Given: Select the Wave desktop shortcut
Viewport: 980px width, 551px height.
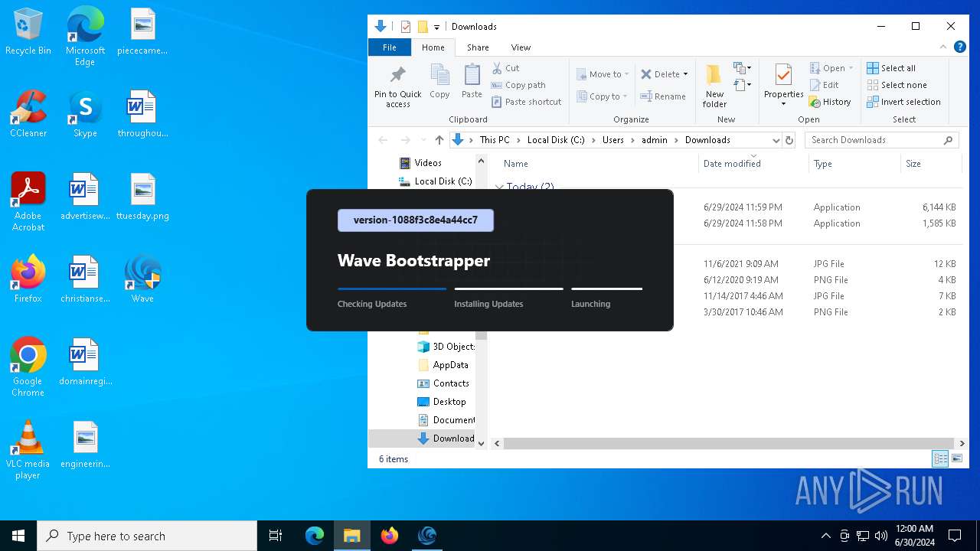Looking at the screenshot, I should tap(142, 279).
